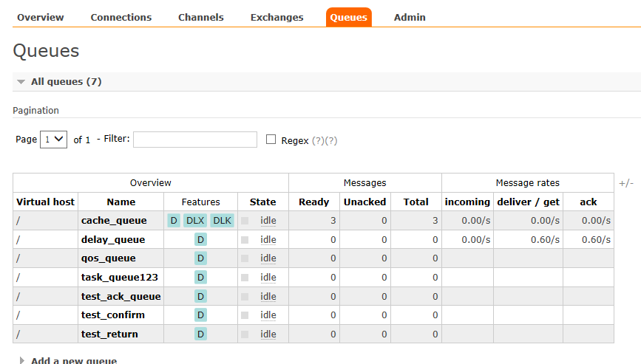Image resolution: width=641 pixels, height=364 pixels.
Task: Open the Connections tab
Action: click(121, 17)
